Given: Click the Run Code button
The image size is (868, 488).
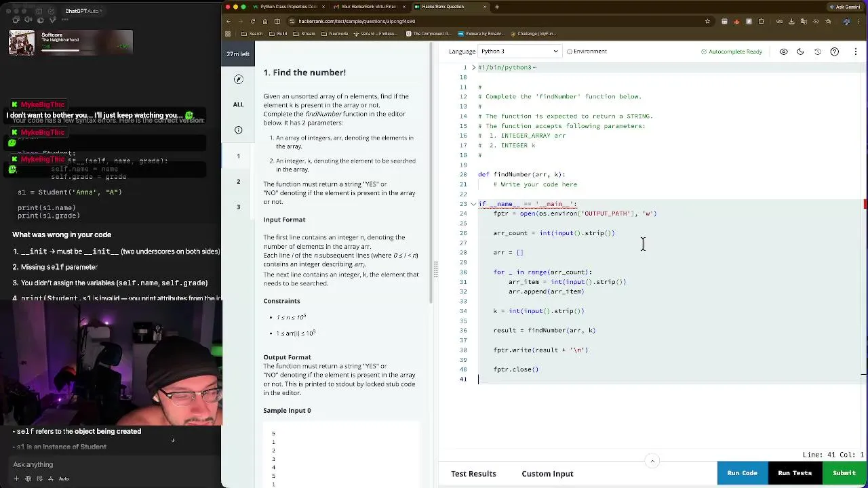Looking at the screenshot, I should 742,473.
